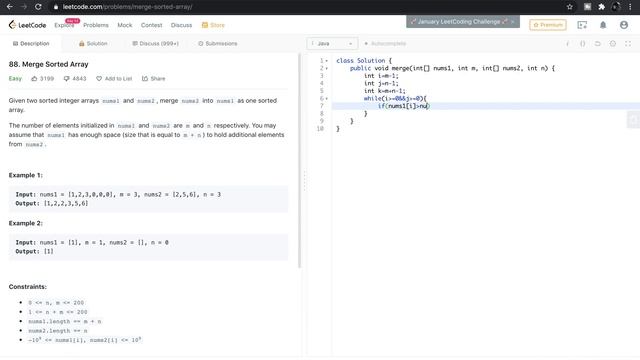Click the Example 2 heading
The width and height of the screenshot is (640, 360).
click(25, 223)
